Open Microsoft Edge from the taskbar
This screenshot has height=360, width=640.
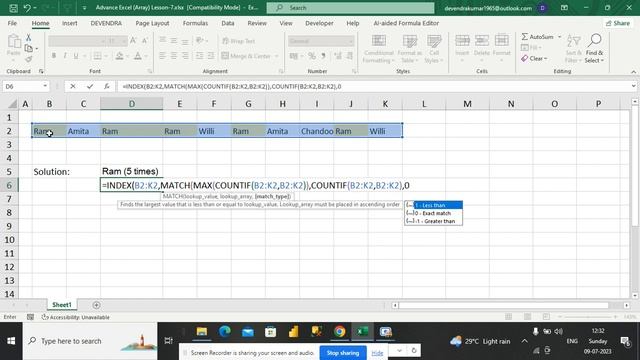(x=224, y=332)
